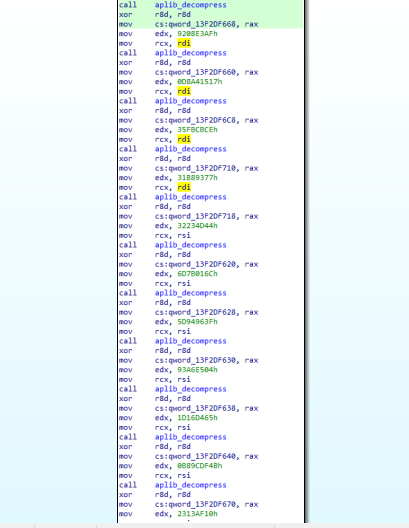Viewport: 409px width, 528px height.
Task: Click the constant 2313AF10h
Action: click(x=198, y=514)
